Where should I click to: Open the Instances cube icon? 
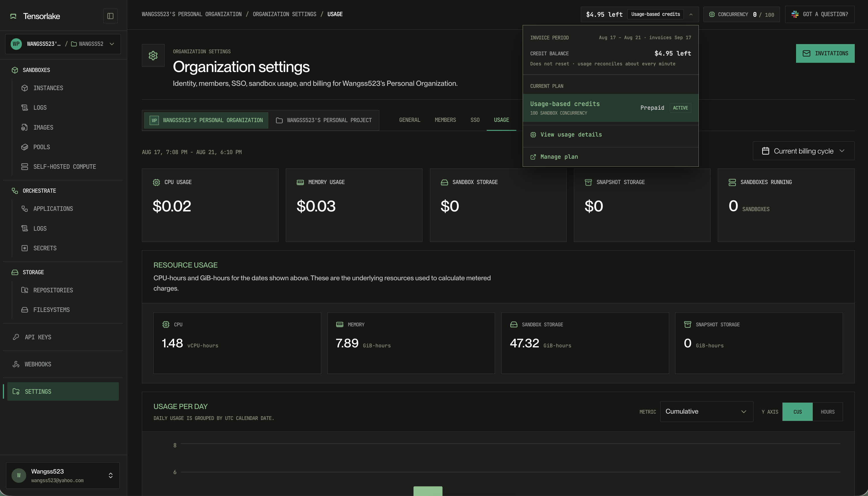[24, 88]
